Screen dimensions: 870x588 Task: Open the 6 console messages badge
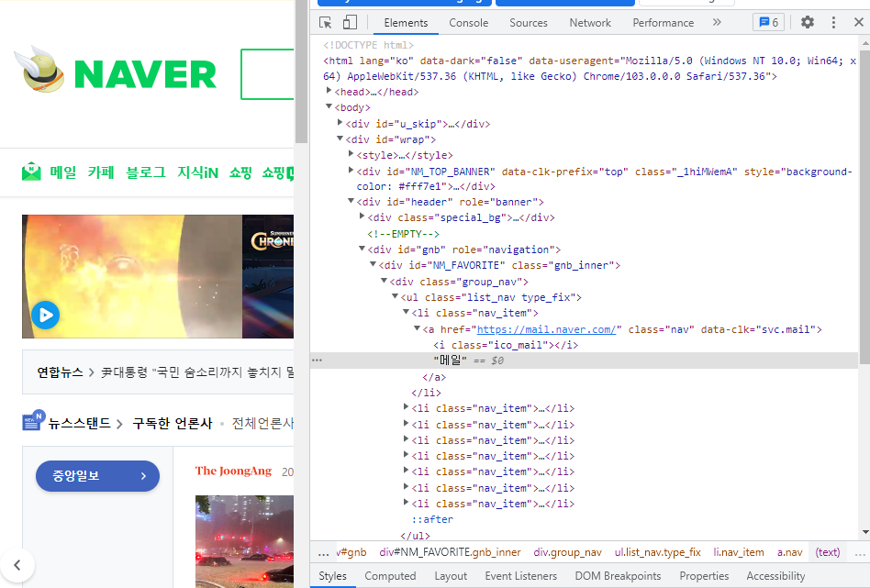pyautogui.click(x=768, y=22)
